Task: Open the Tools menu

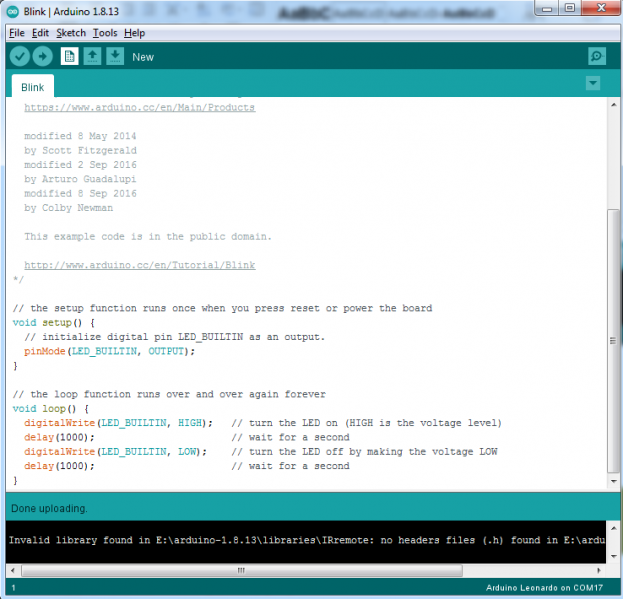Action: (x=105, y=33)
